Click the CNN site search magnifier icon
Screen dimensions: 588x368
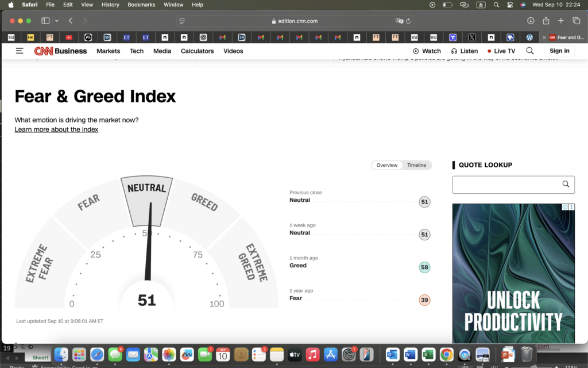click(x=530, y=51)
